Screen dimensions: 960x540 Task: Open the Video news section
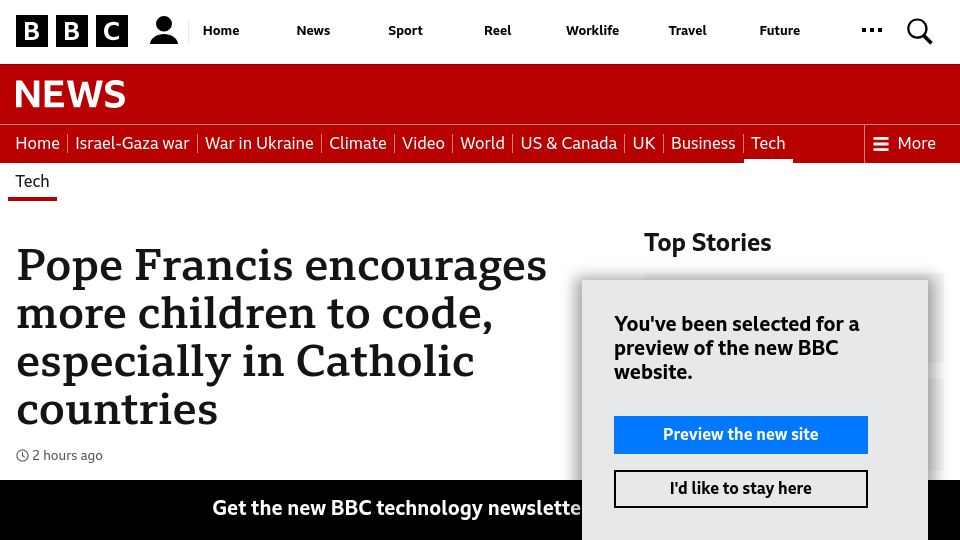[x=423, y=143]
